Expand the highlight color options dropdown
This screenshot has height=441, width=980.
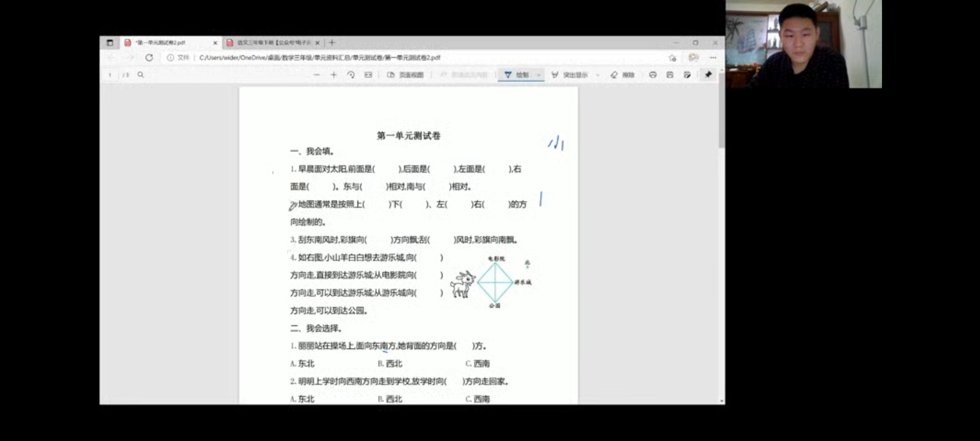[598, 75]
